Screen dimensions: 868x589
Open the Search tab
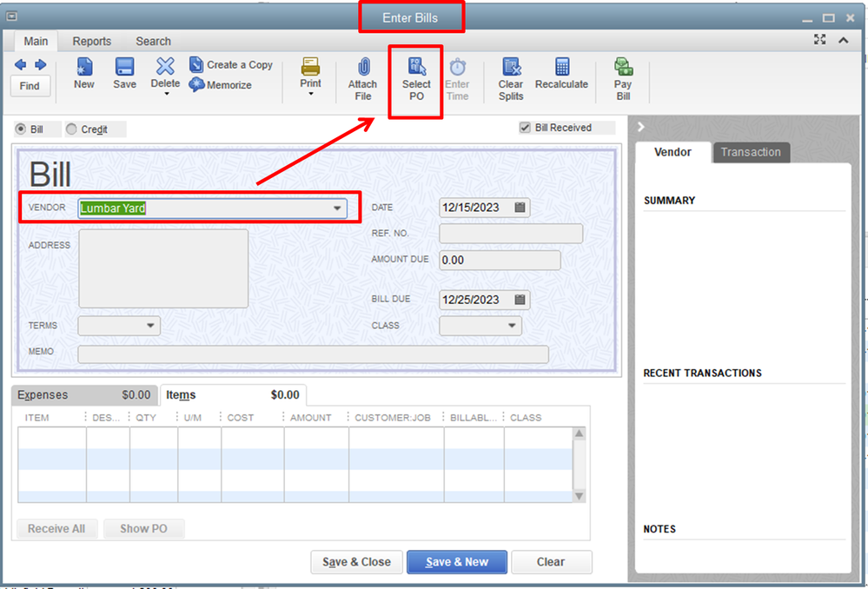tap(153, 41)
